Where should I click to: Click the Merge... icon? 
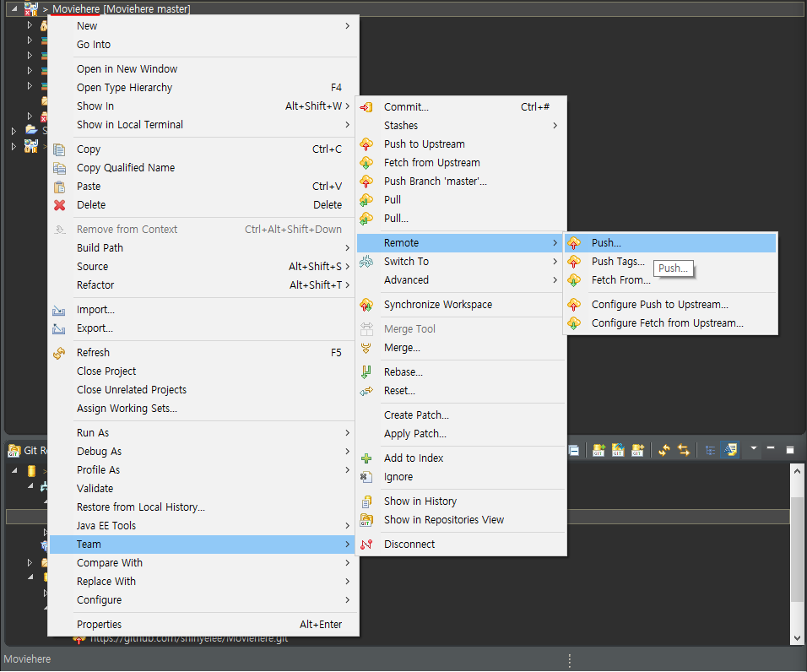pos(366,348)
